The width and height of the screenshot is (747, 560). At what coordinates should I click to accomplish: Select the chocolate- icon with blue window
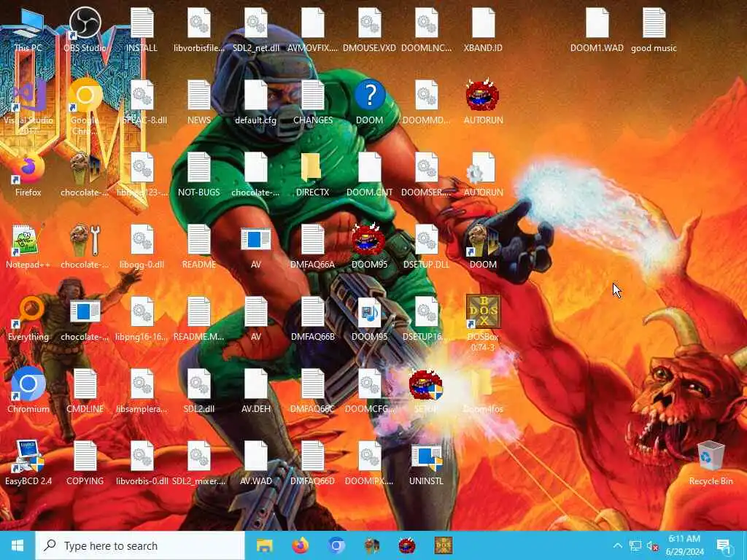click(x=85, y=319)
